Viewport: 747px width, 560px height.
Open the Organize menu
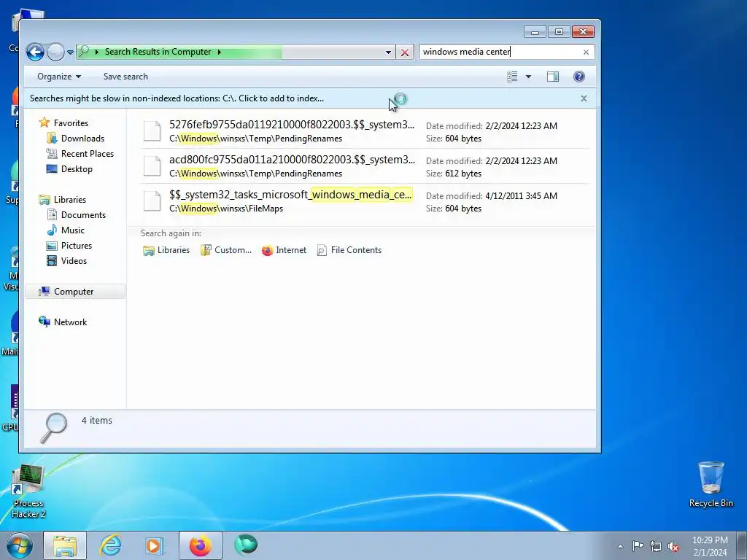59,77
